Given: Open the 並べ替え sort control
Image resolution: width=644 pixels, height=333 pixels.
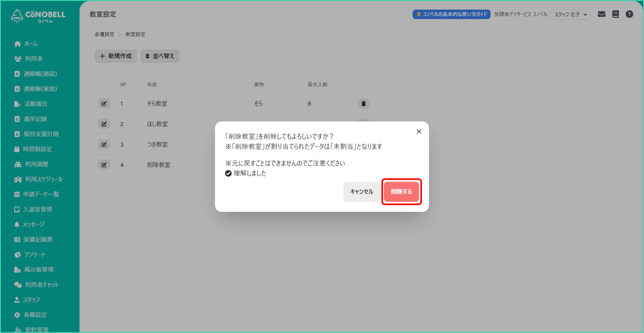Looking at the screenshot, I should [x=160, y=56].
